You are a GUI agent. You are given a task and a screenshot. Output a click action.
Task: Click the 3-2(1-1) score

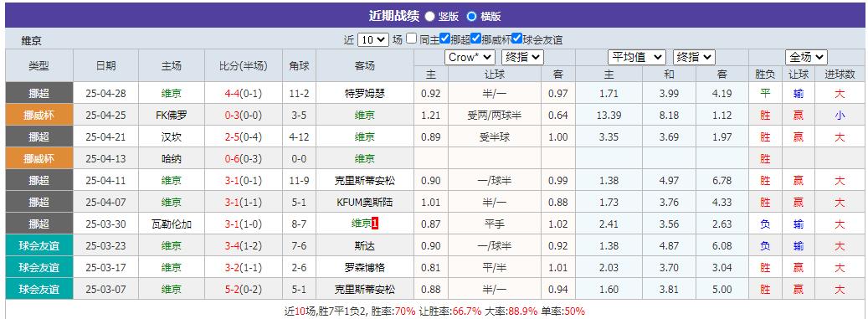point(244,267)
